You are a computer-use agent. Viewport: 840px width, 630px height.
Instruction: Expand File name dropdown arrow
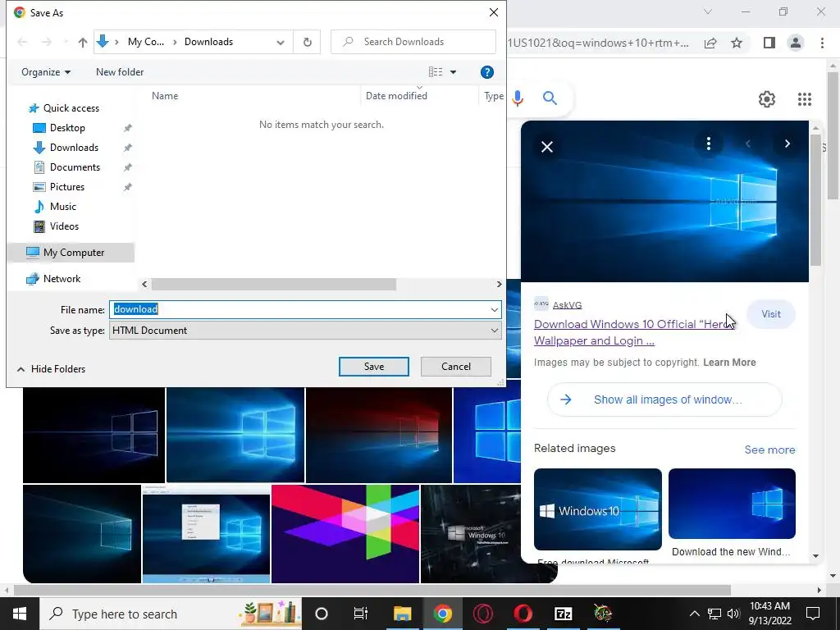[494, 309]
